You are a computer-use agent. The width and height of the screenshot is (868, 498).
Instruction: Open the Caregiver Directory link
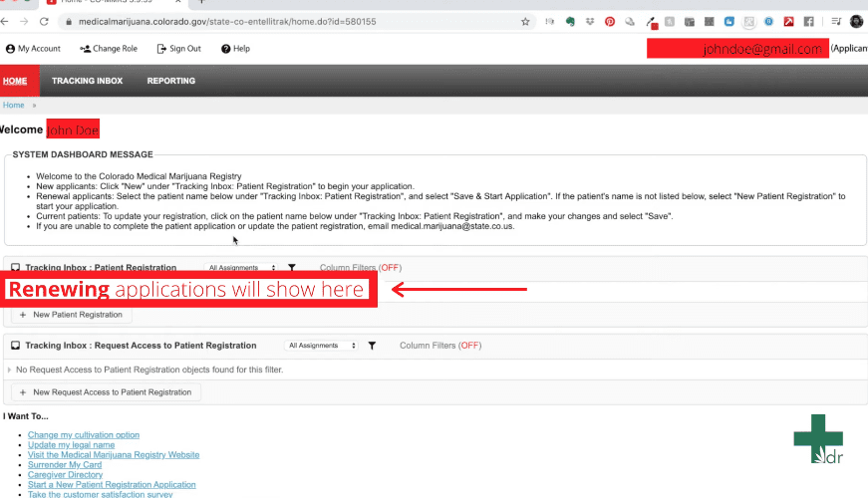pyautogui.click(x=66, y=475)
